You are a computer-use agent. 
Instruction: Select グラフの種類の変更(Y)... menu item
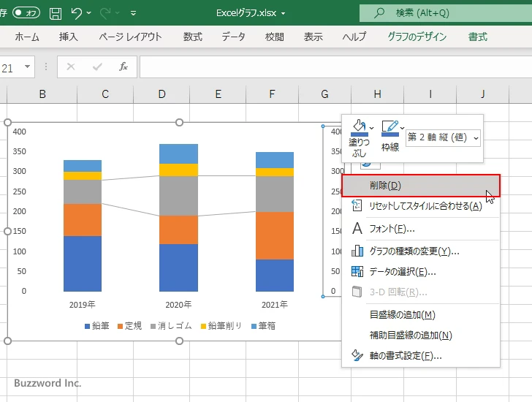421,251
